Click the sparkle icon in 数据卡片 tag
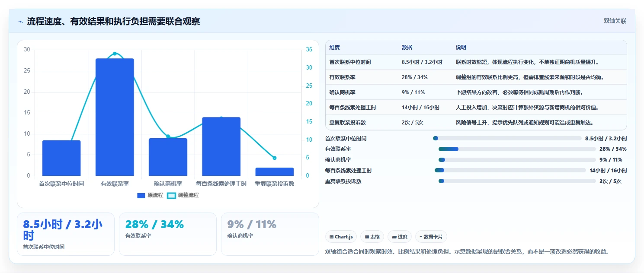Screen dimensions: 644x273 pos(421,237)
